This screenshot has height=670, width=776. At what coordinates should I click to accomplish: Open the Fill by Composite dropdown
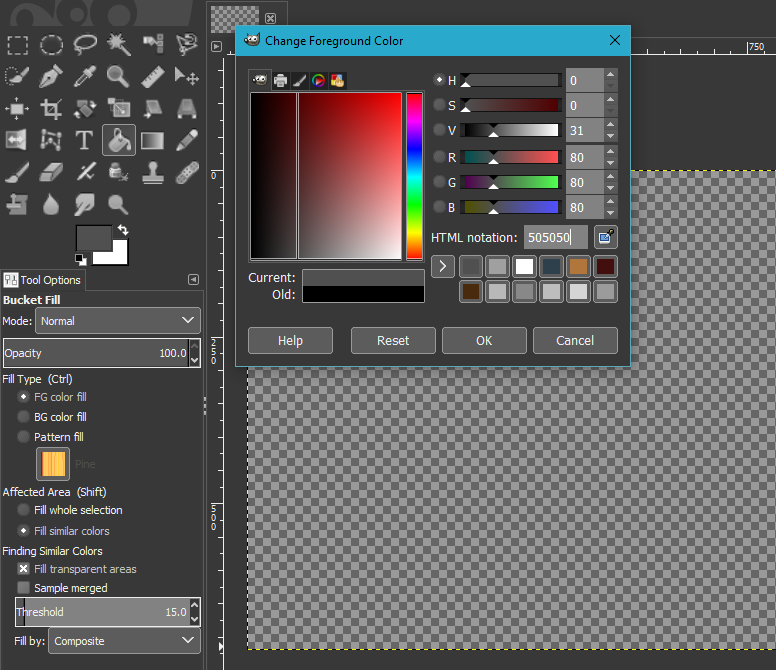click(x=124, y=641)
